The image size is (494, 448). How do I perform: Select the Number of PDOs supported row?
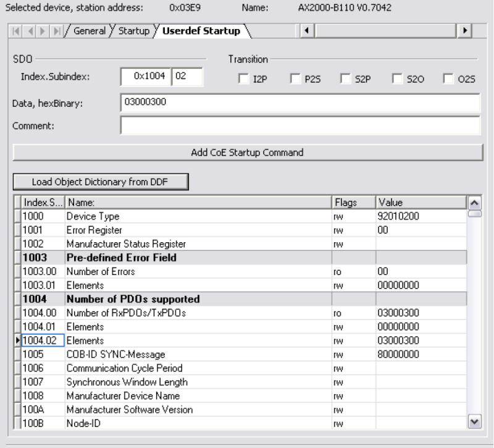tap(241, 299)
